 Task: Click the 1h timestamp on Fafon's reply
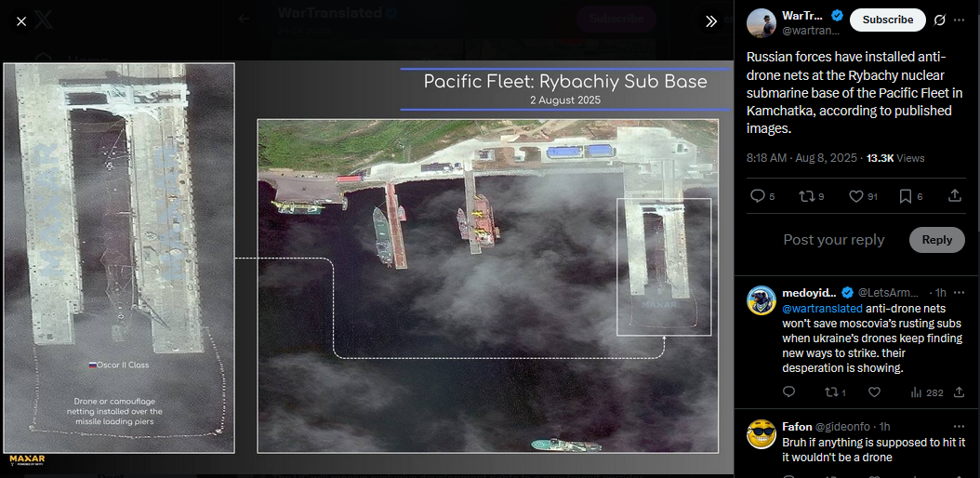pyautogui.click(x=884, y=427)
